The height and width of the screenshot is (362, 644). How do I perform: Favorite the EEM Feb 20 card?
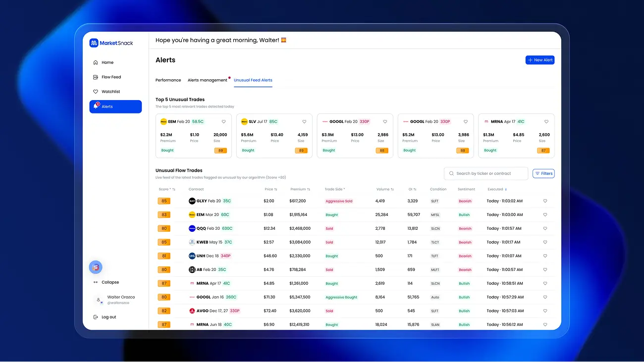223,121
